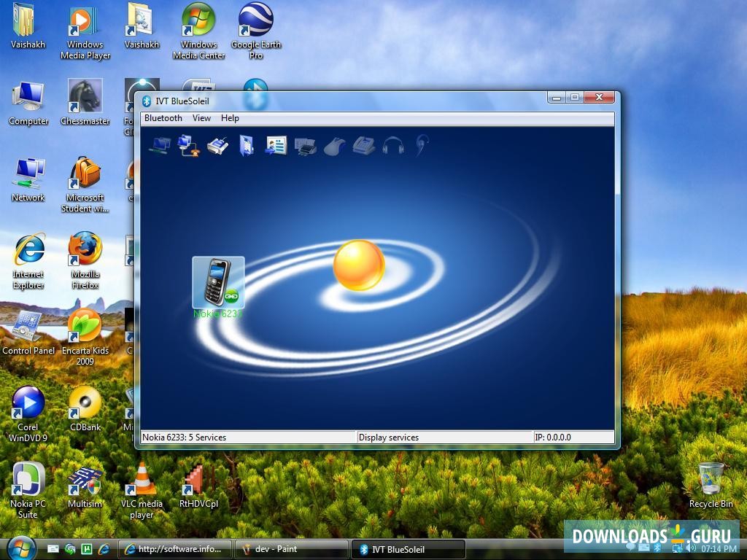Screen dimensions: 747x560
Task: Select the Control Panel desktop icon
Action: 28,332
